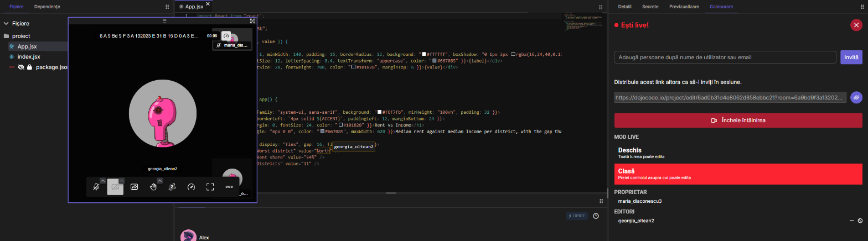Open video options arrow above camera
Viewport: 868px width, 241px height.
pos(121,180)
